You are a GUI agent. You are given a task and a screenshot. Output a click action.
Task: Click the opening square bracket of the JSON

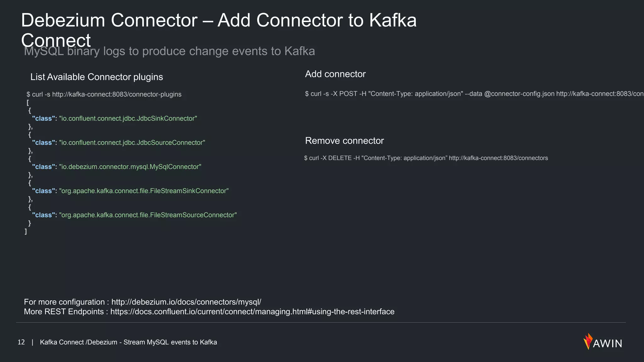(28, 103)
